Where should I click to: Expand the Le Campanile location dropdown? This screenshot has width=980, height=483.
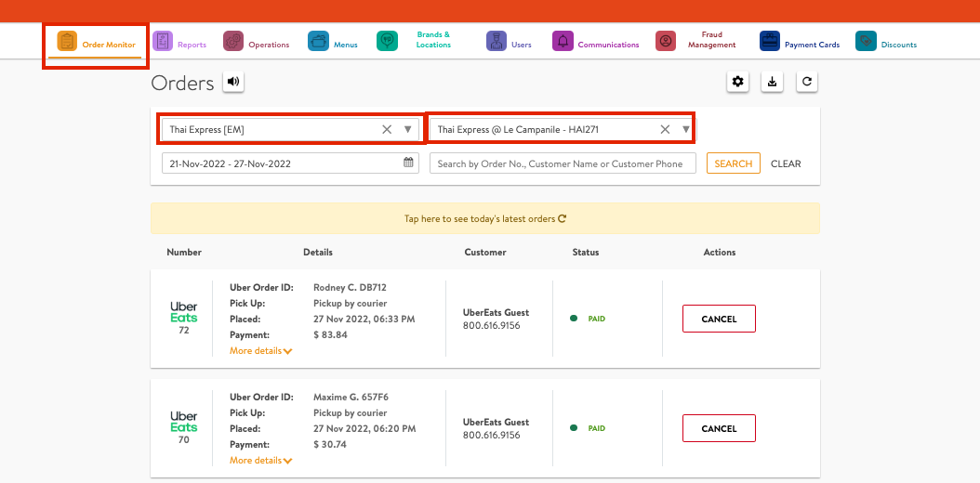point(685,130)
